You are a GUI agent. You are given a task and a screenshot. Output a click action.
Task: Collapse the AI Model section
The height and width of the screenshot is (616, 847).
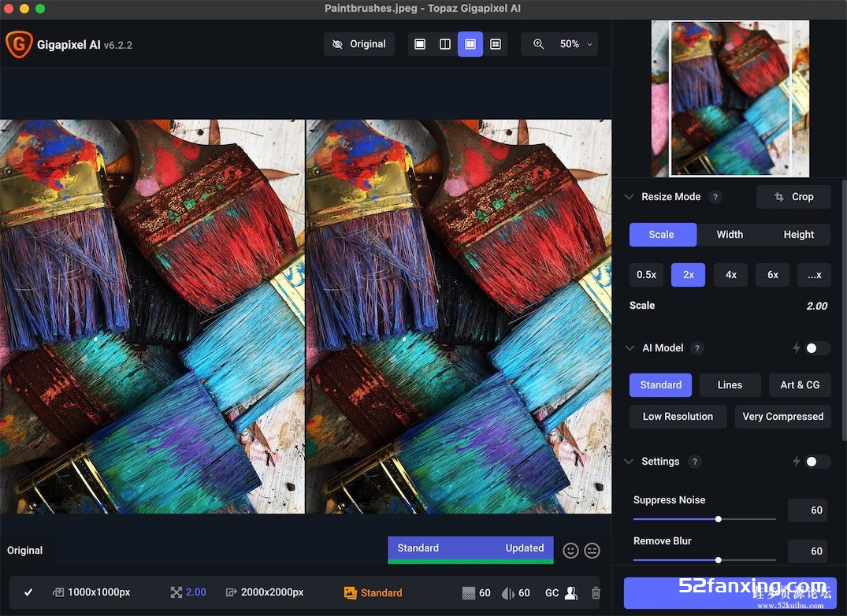coord(630,348)
